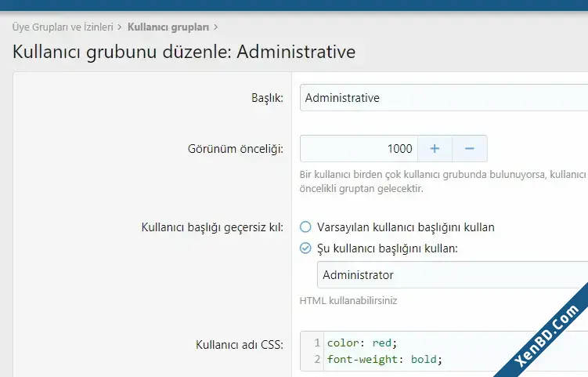Click the Görünüm önceliği value 1000 field
The height and width of the screenshot is (377, 588).
coord(359,149)
